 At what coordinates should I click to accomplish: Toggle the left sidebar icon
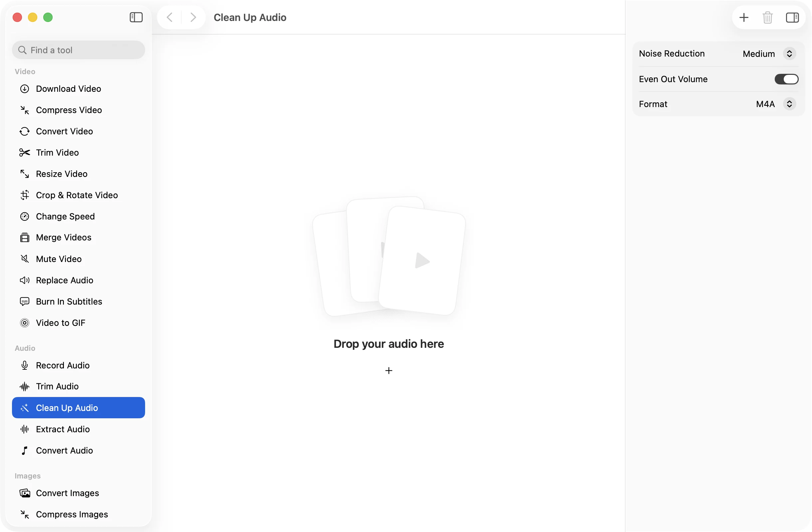pyautogui.click(x=136, y=17)
